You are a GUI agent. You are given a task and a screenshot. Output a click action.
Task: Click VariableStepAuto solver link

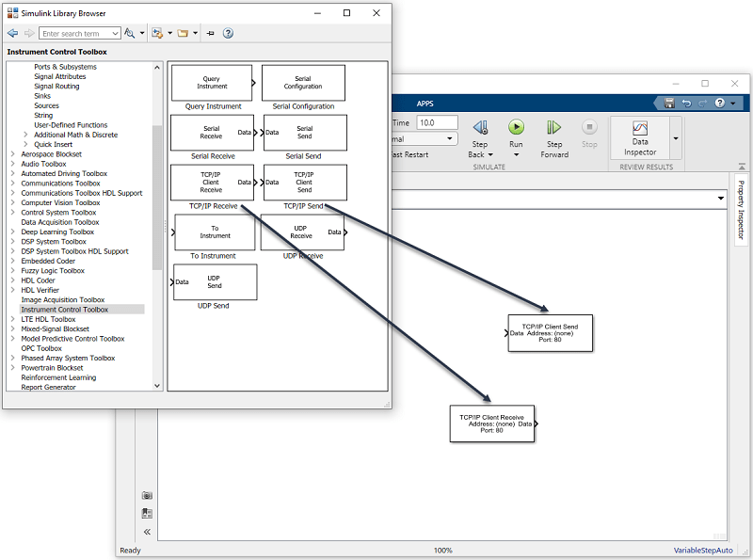pyautogui.click(x=703, y=551)
